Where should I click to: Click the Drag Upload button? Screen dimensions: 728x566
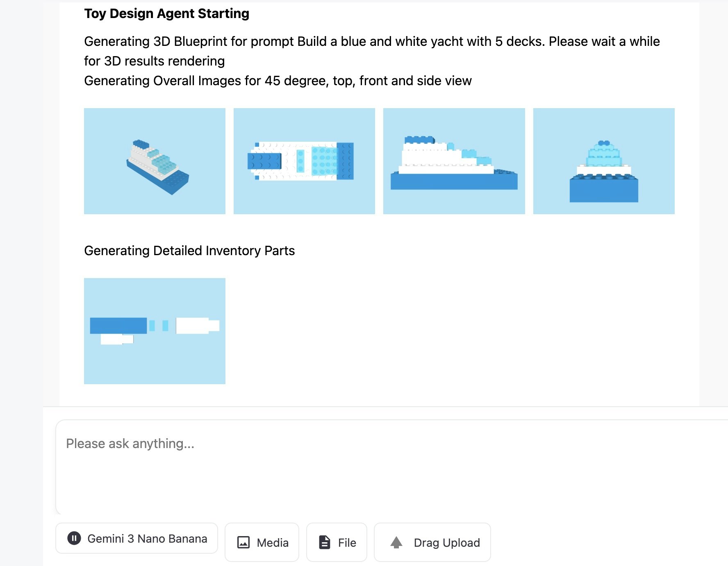(x=432, y=542)
